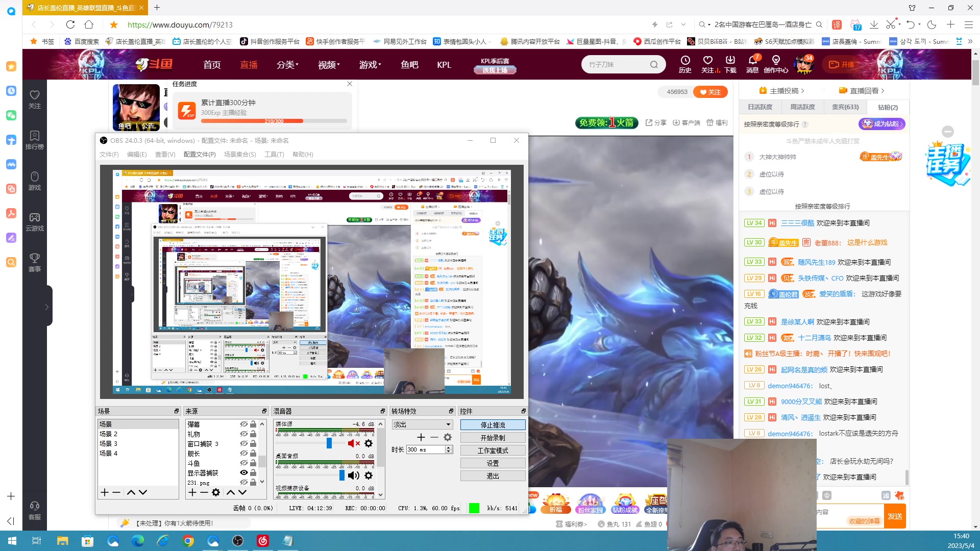
Task: Open OBS Studio from Windows taskbar
Action: click(x=238, y=541)
